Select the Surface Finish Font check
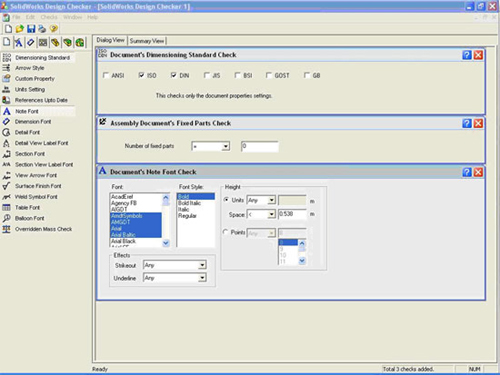The width and height of the screenshot is (500, 375). pos(32,186)
